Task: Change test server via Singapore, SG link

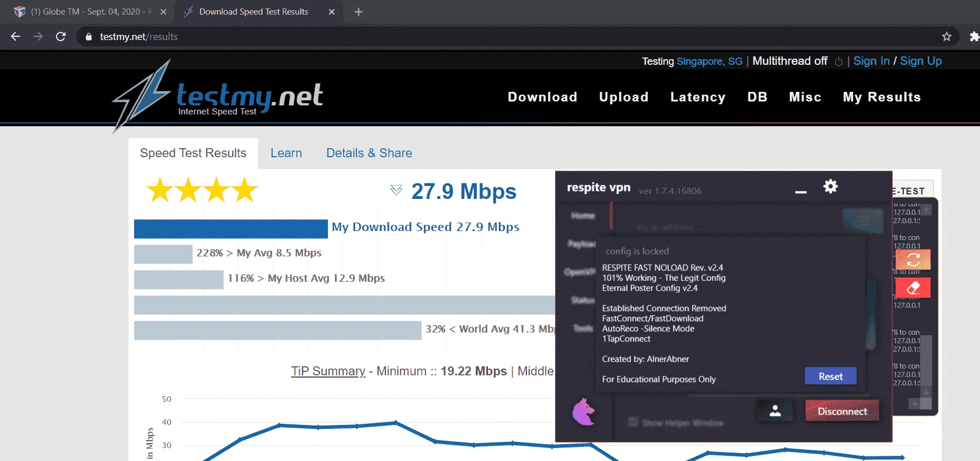Action: [x=709, y=61]
